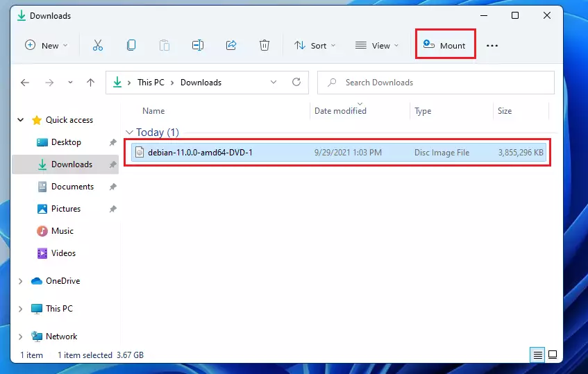Click the 9/29/2021 1:03 PM date cell
588x374 pixels.
point(348,153)
